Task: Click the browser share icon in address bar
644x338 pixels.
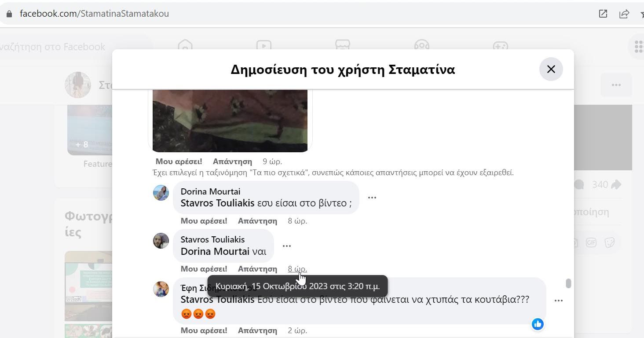Action: [x=624, y=14]
